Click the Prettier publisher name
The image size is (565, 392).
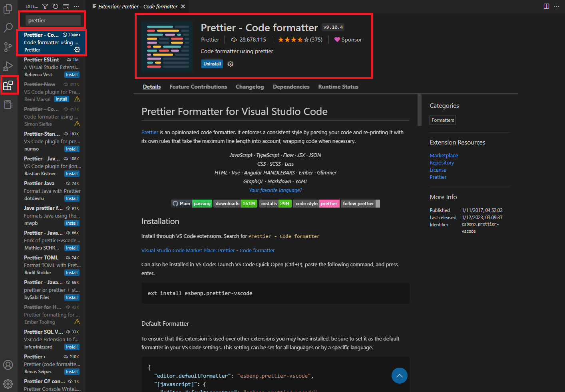point(210,40)
